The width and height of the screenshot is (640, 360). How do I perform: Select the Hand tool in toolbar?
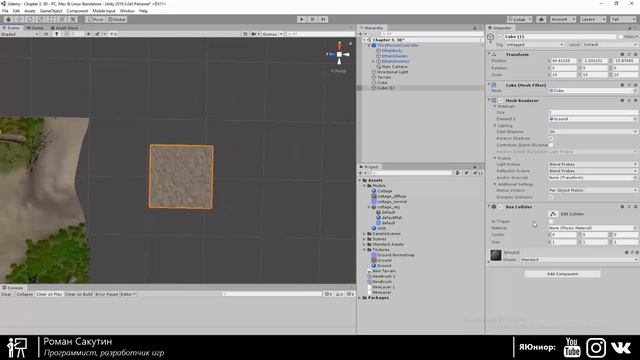[9, 19]
